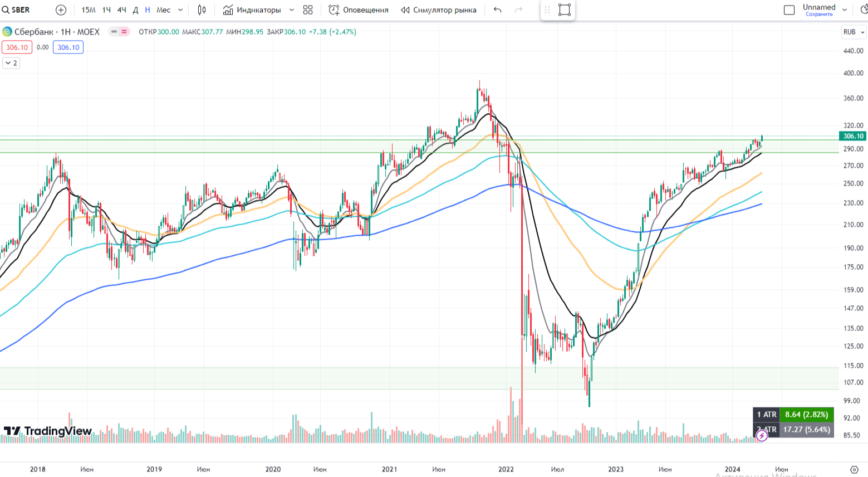The width and height of the screenshot is (868, 477).
Task: Open the indicator templates grid icon
Action: 308,10
